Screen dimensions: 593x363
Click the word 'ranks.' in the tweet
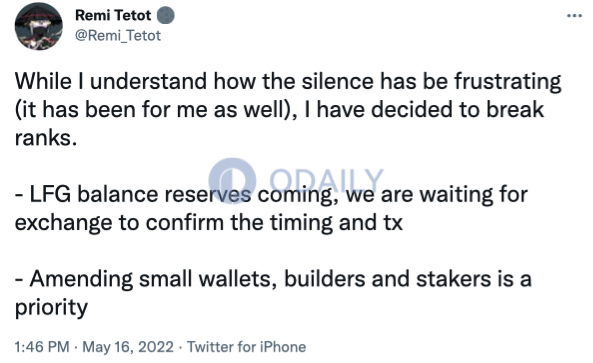click(x=46, y=138)
